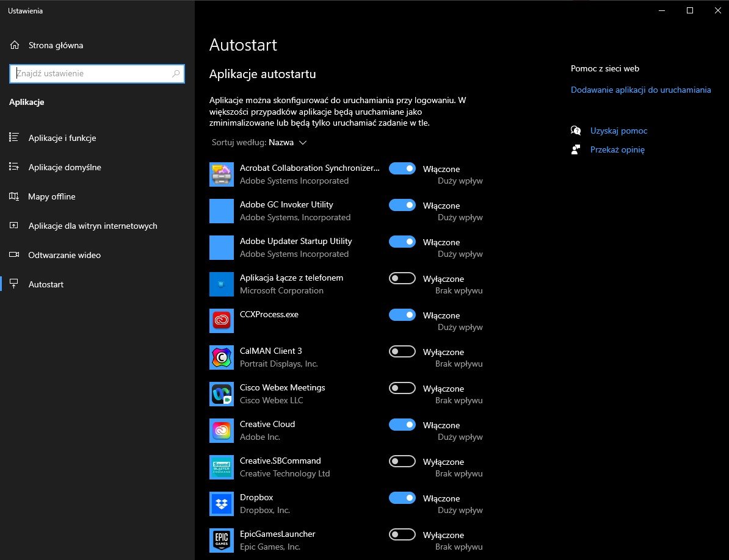Click the Epic Games Launcher icon
This screenshot has width=729, height=560.
pos(221,540)
